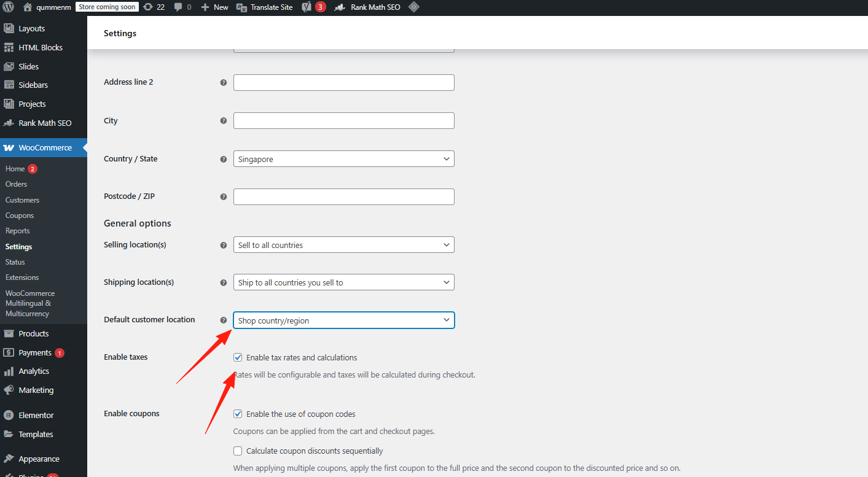
Task: Expand the Selling location(s) dropdown
Action: pos(343,245)
